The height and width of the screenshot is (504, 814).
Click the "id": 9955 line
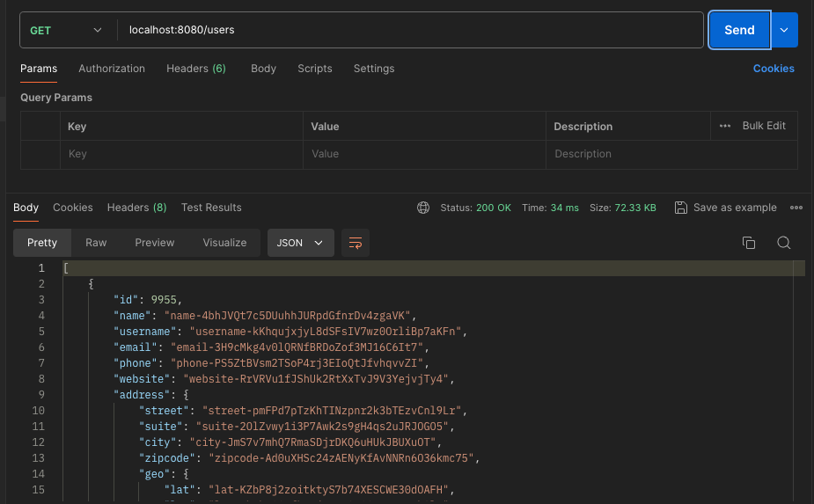coord(148,300)
